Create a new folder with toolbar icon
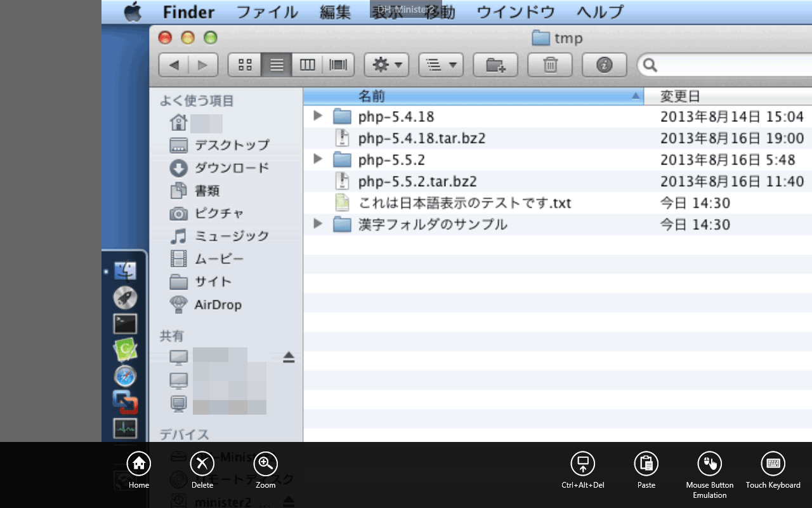This screenshot has width=812, height=508. pyautogui.click(x=495, y=65)
